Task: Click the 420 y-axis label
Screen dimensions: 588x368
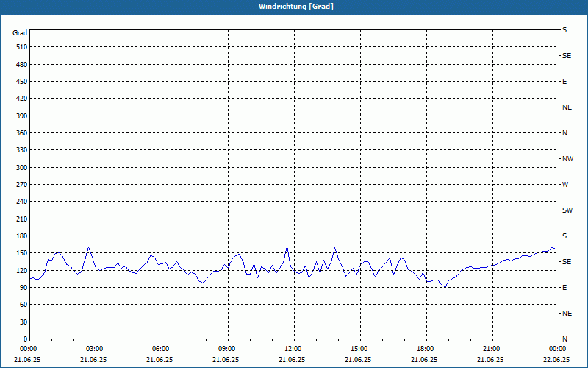Action: coord(22,99)
